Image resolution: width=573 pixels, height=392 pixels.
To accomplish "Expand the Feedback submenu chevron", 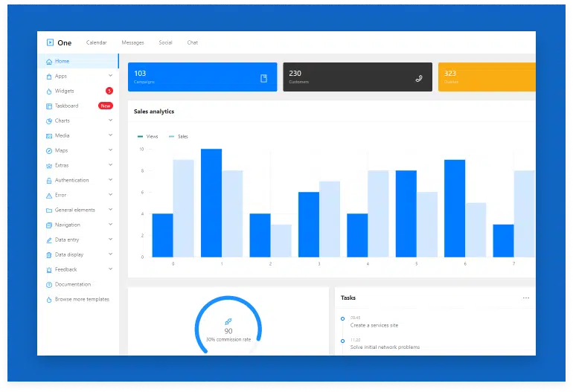I will (x=110, y=269).
